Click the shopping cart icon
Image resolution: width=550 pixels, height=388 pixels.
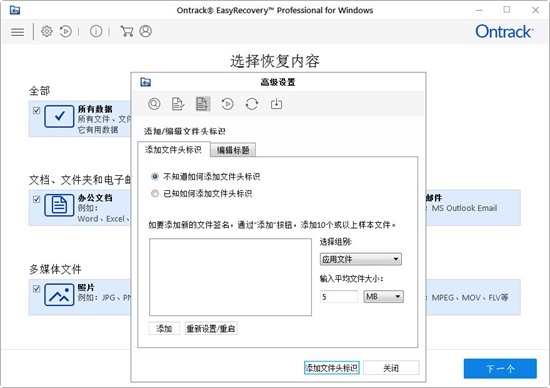(x=127, y=32)
